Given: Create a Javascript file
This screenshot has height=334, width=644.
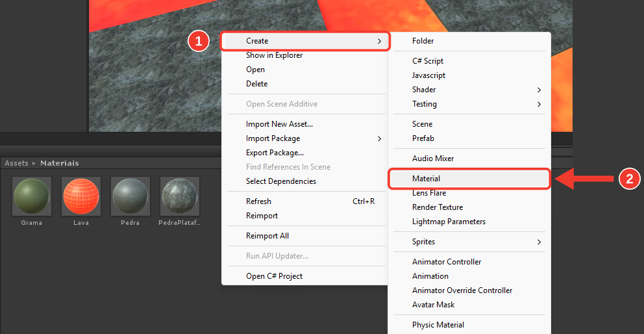Looking at the screenshot, I should tap(469, 75).
